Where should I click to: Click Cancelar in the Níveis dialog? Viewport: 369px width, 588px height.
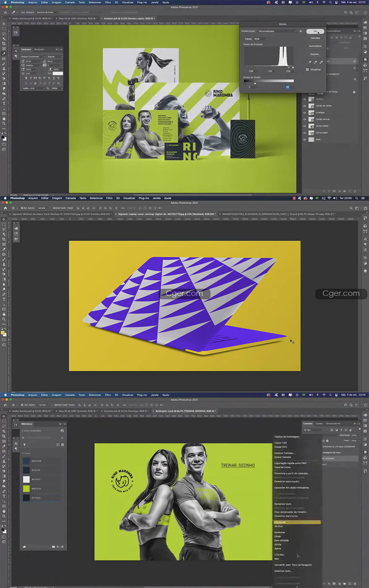pos(315,38)
